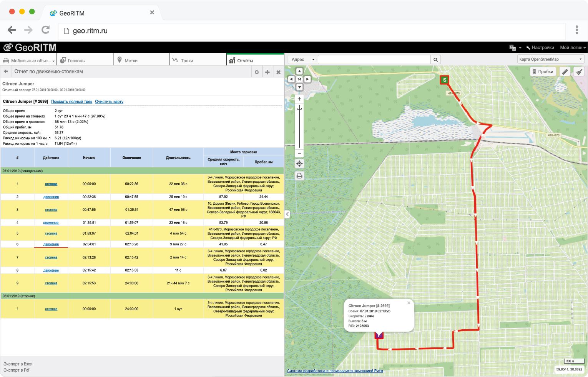Open движение link starting 00:22:36
Viewport: 588px width, 377px height.
tap(51, 197)
